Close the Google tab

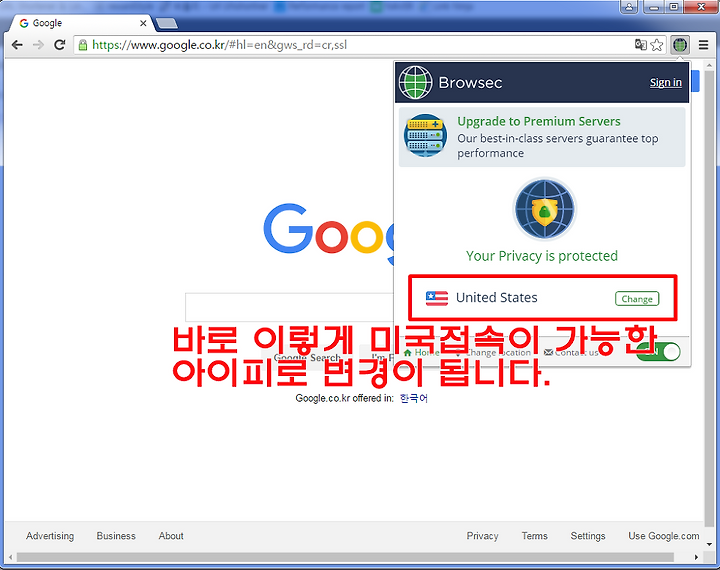click(x=143, y=23)
